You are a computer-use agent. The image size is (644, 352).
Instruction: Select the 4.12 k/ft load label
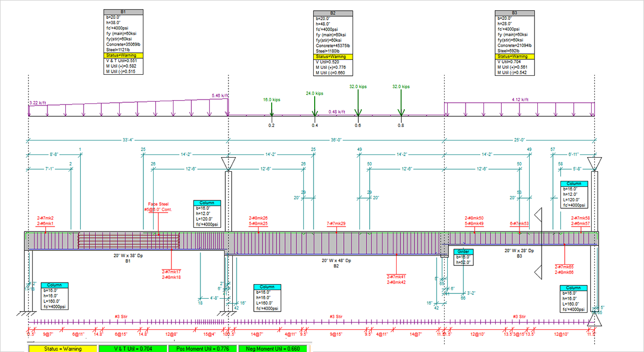click(x=520, y=100)
